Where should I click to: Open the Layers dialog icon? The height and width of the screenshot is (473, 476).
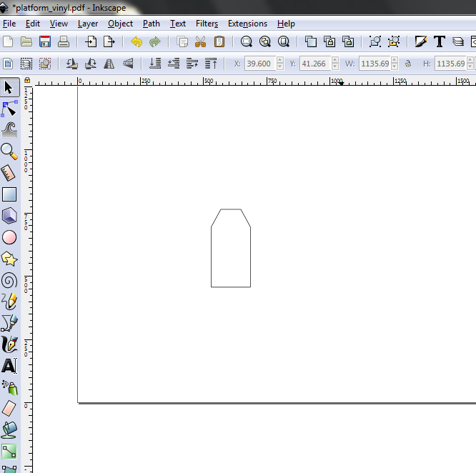[458, 41]
